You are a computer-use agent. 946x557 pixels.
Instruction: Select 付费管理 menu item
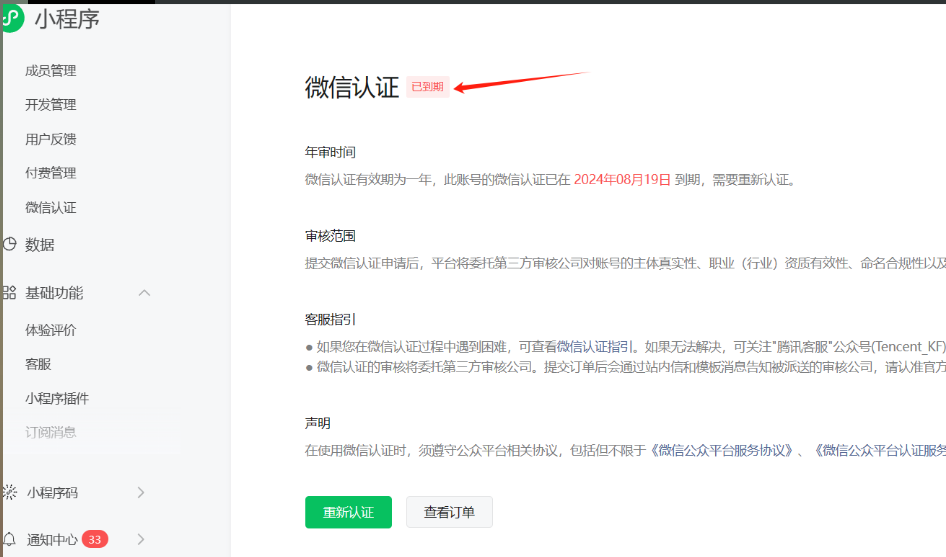click(x=51, y=173)
